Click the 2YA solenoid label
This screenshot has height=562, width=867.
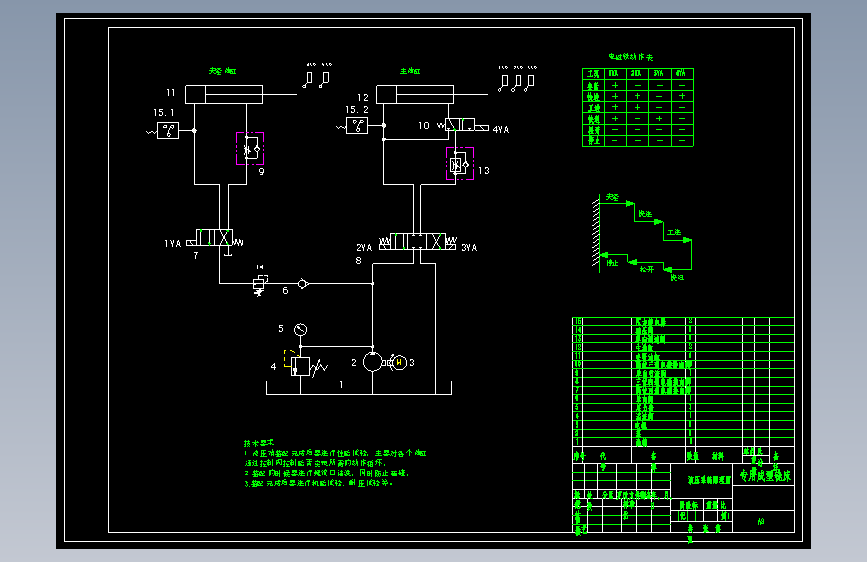(364, 247)
